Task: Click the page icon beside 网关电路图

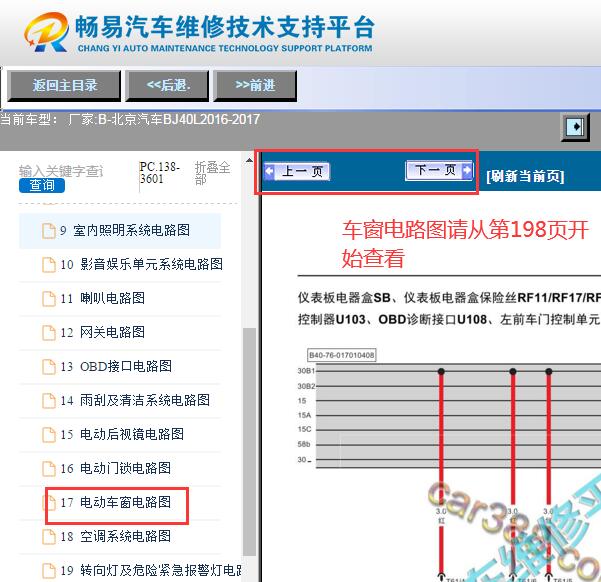Action: (x=49, y=332)
